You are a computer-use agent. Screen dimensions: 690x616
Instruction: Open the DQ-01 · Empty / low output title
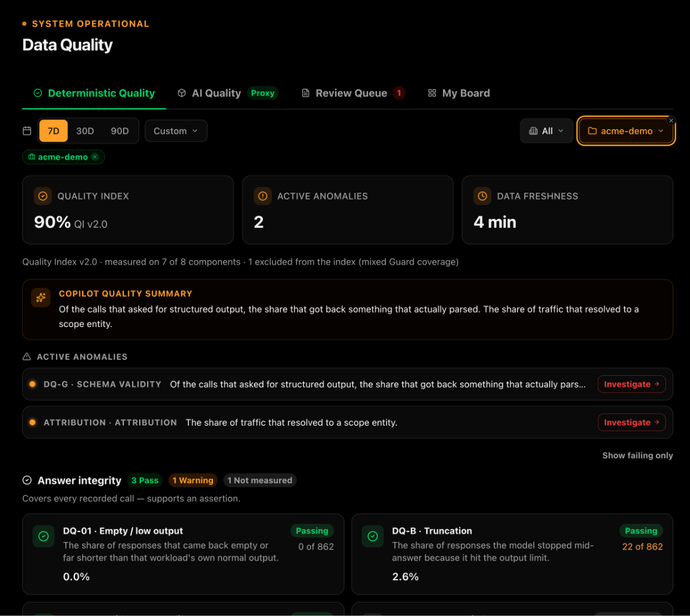(123, 531)
